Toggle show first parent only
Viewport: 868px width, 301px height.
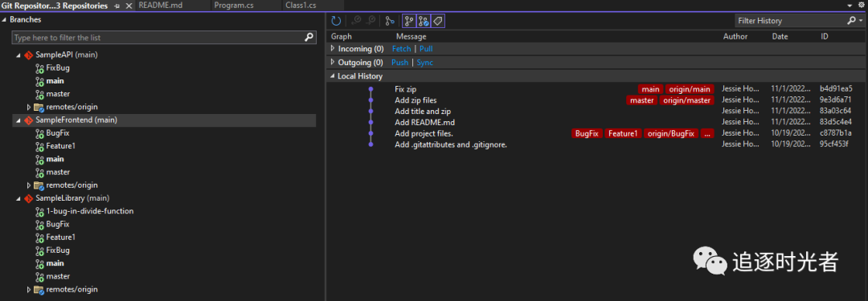tap(390, 21)
